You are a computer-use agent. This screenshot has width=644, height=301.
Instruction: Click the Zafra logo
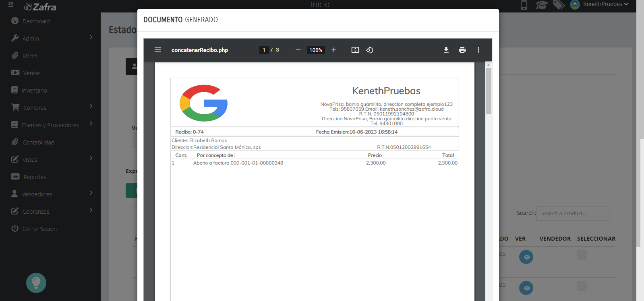[x=40, y=7]
